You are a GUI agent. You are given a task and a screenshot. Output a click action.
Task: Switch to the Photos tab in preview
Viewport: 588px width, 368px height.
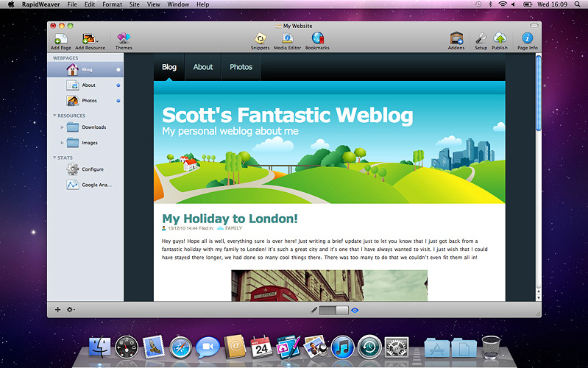(x=241, y=67)
